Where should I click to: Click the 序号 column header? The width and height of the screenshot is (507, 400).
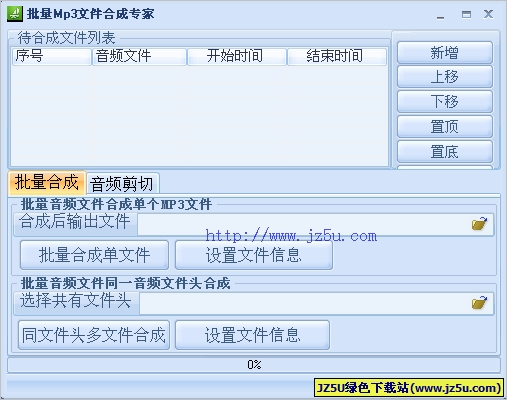point(52,56)
